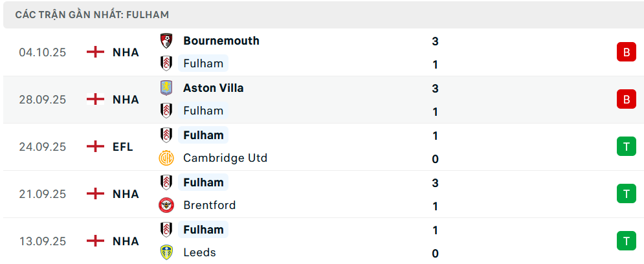644x264 pixels.
Task: Click the green T badge for Cambridge Utd match
Action: [x=626, y=147]
